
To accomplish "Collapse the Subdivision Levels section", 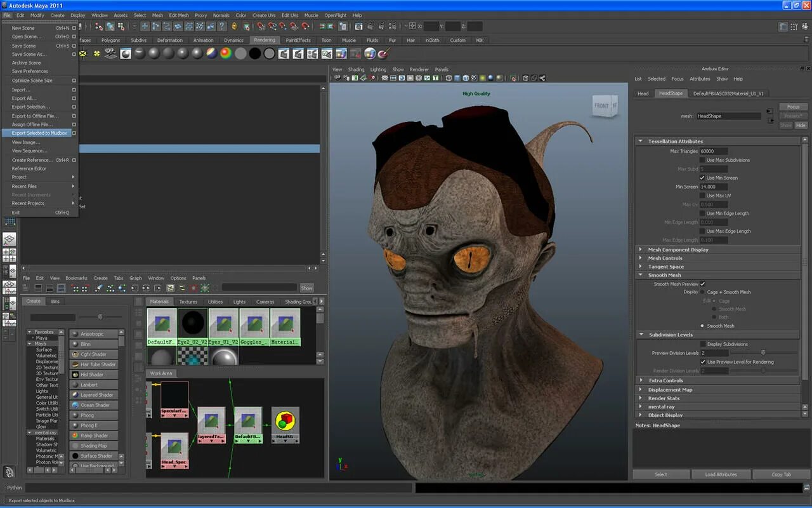I will (x=641, y=335).
